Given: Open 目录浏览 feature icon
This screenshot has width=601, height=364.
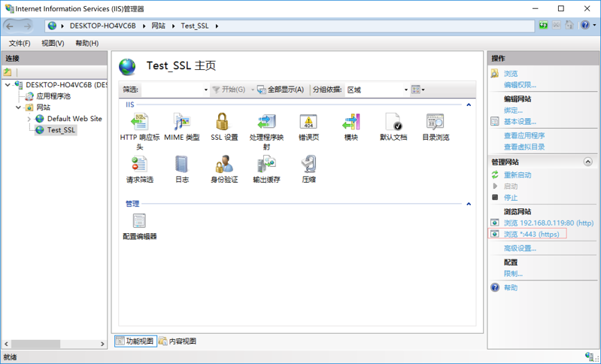Looking at the screenshot, I should click(x=436, y=122).
